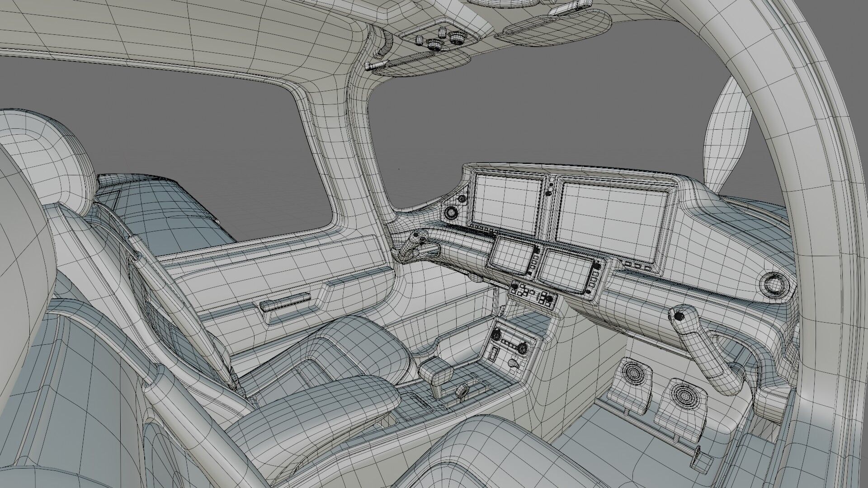Select the propeller blade outside the windshield
This screenshot has height=488, width=868.
click(x=727, y=136)
